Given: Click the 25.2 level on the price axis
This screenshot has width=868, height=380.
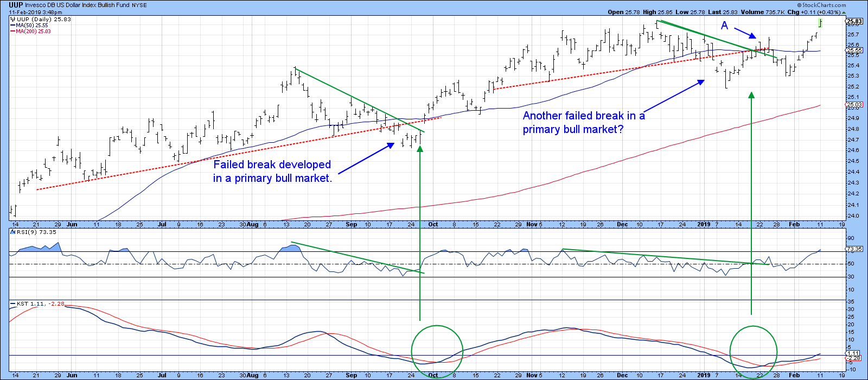Looking at the screenshot, I should (853, 86).
